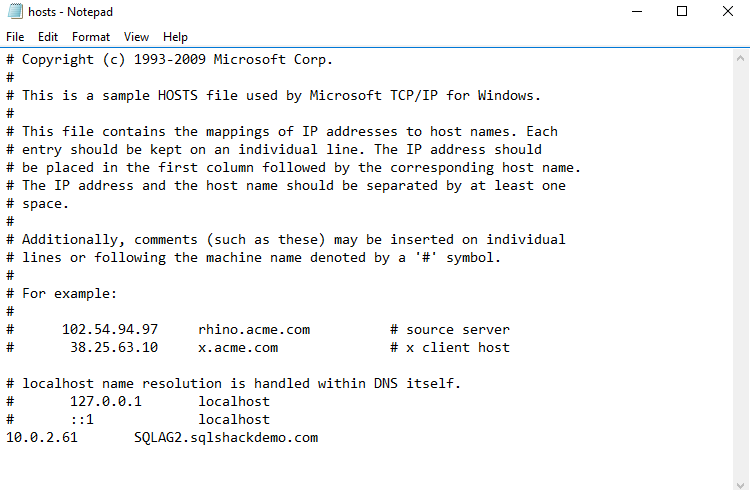Click the '# source server' comment text
This screenshot has height=490, width=750.
click(450, 330)
